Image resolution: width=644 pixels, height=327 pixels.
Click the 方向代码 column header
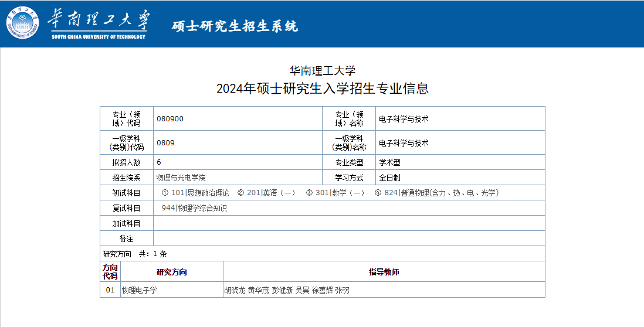(110, 271)
